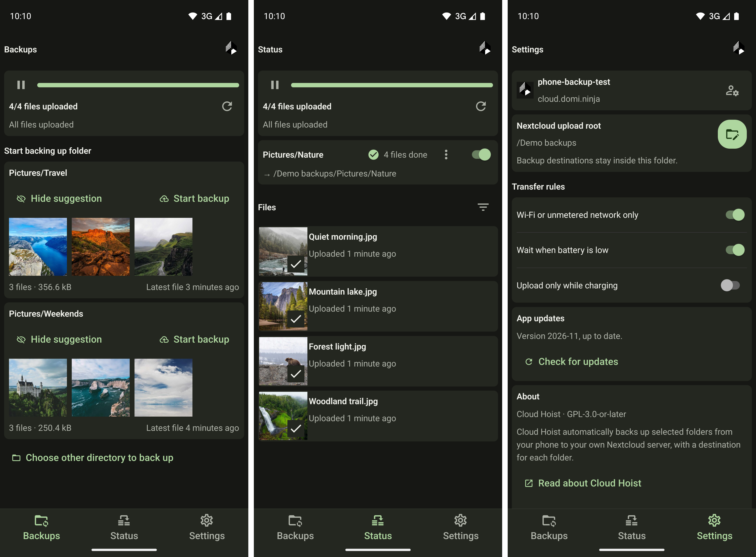Disable the Pictures/Nature backup switch
The width and height of the screenshot is (756, 557).
click(x=481, y=155)
